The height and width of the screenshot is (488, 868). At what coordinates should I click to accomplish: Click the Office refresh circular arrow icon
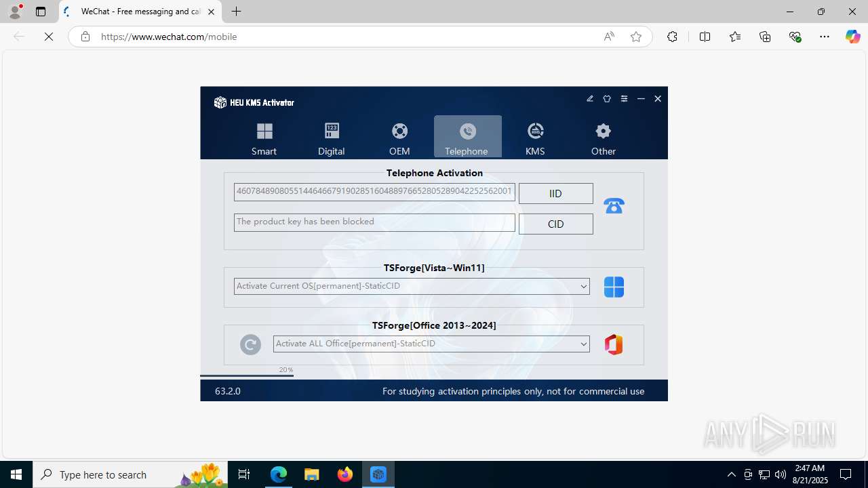(250, 344)
